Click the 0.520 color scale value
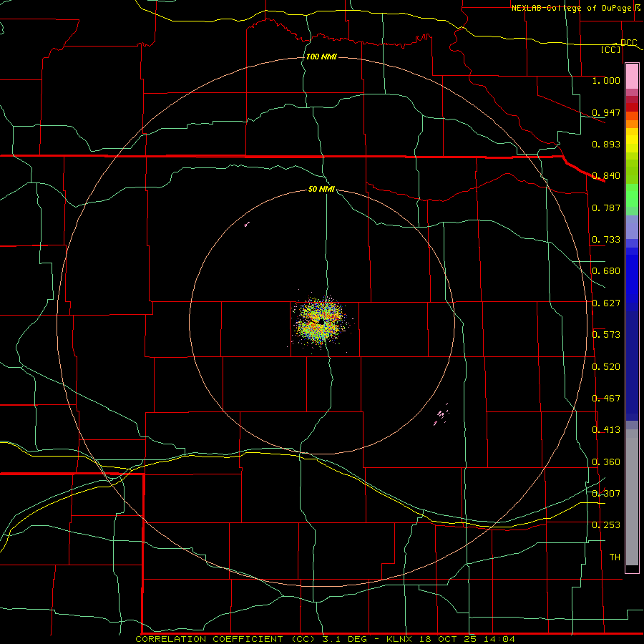The height and width of the screenshot is (644, 644). pyautogui.click(x=606, y=367)
